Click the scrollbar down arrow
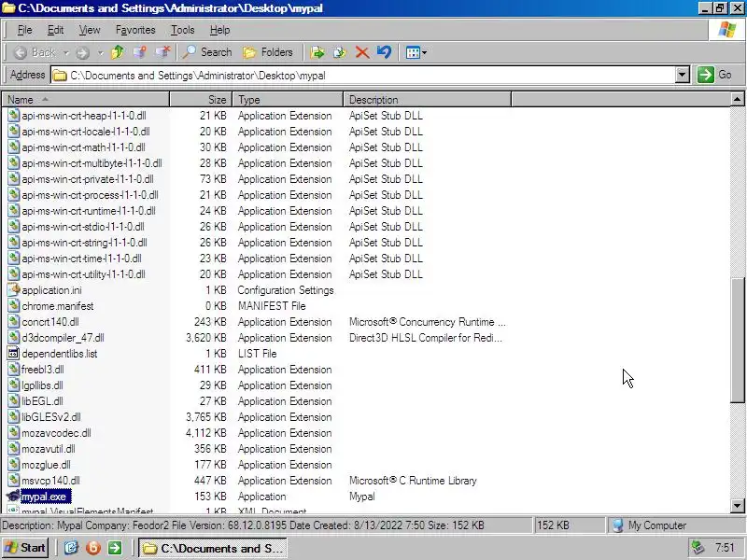 point(737,506)
